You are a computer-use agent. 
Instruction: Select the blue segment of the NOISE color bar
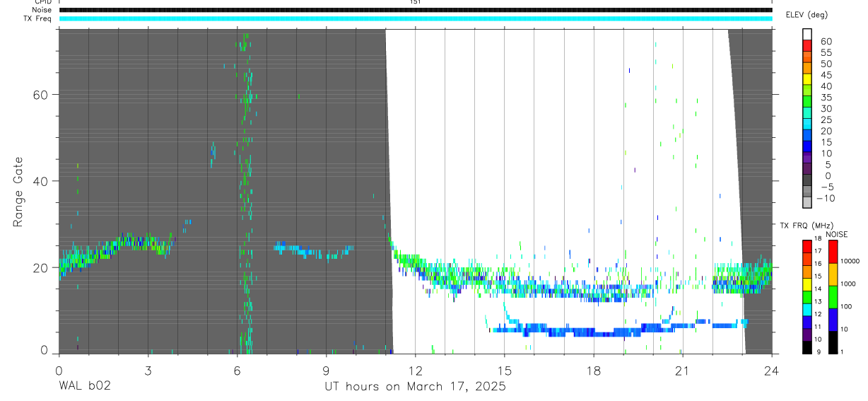[x=833, y=320]
